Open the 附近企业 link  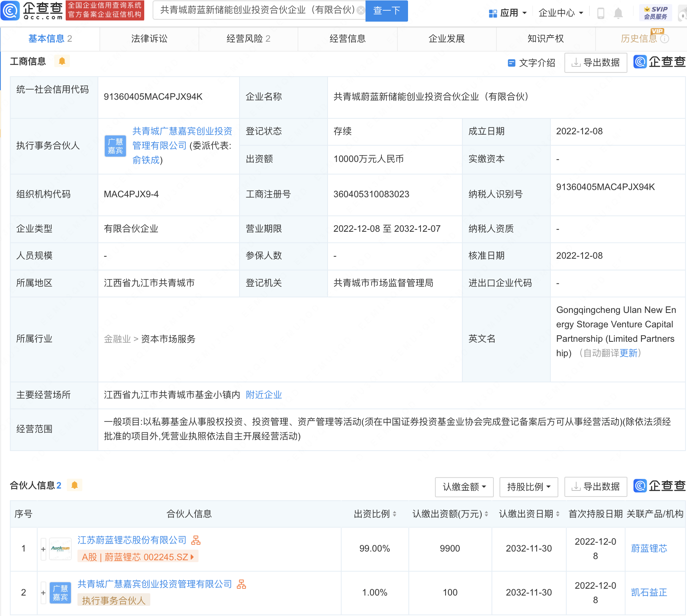pos(264,395)
